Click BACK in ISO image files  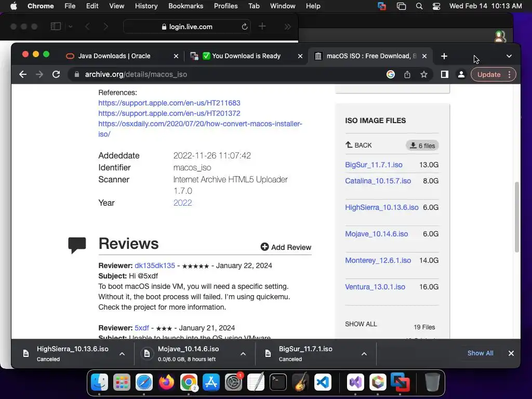click(358, 145)
